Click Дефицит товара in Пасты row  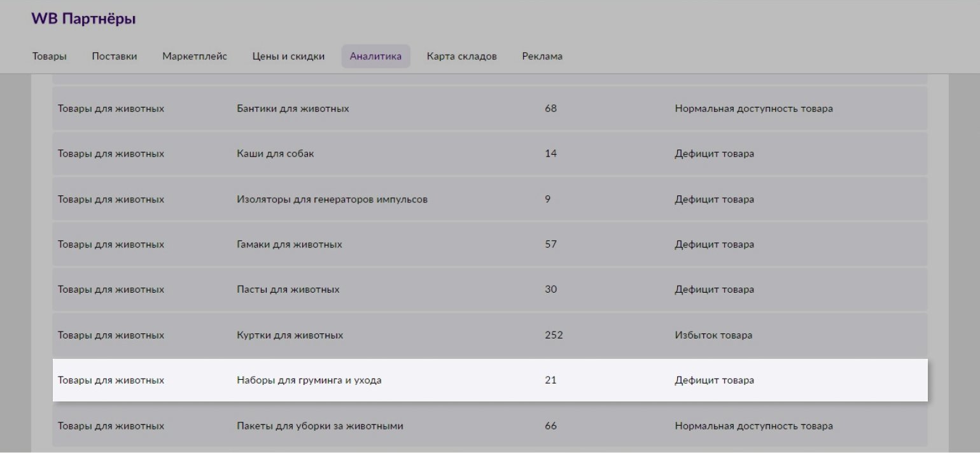point(715,290)
